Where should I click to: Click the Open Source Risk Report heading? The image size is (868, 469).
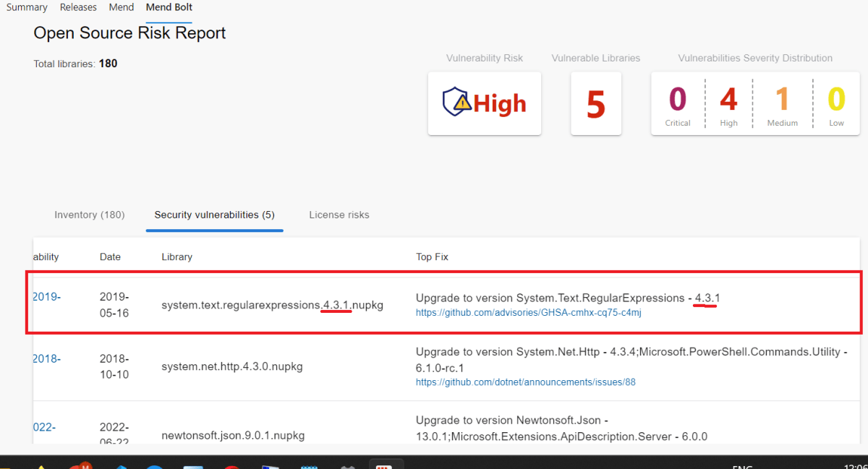tap(130, 33)
